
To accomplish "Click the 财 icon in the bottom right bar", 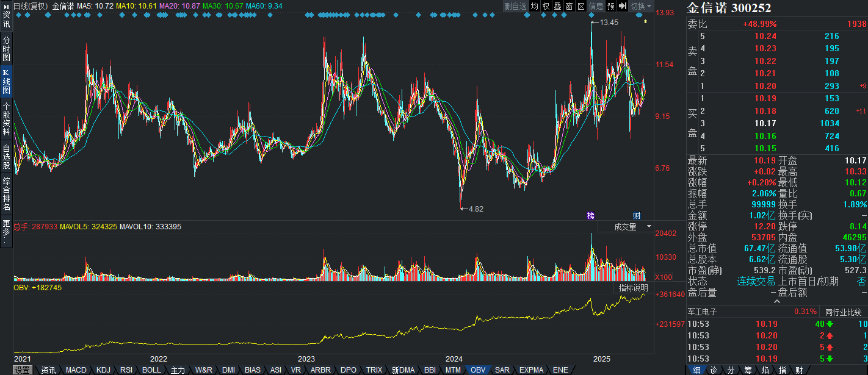I will click(x=799, y=370).
